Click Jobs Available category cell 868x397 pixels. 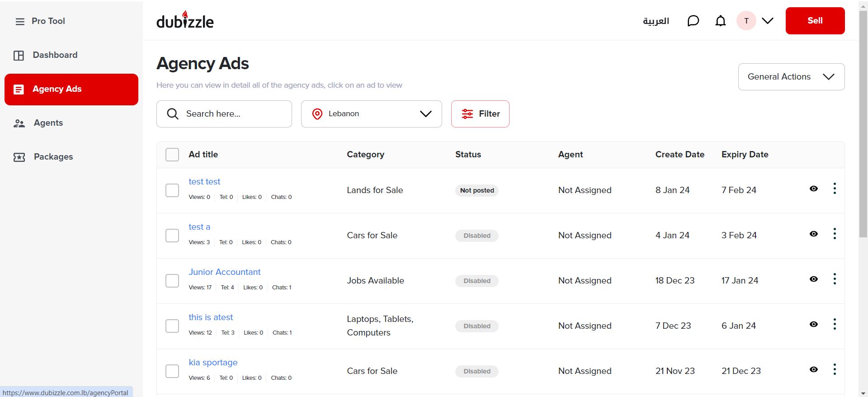(375, 281)
